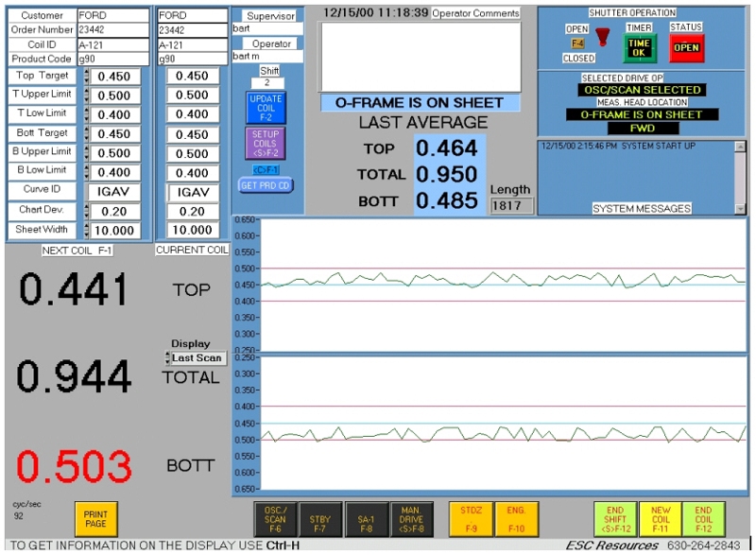756x555 pixels.
Task: Toggle the shutter OPEN/CLOSED red switch
Action: 601,43
